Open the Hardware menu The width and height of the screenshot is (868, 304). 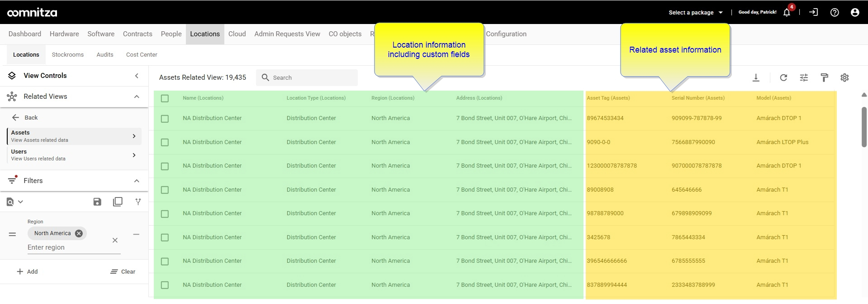point(64,34)
